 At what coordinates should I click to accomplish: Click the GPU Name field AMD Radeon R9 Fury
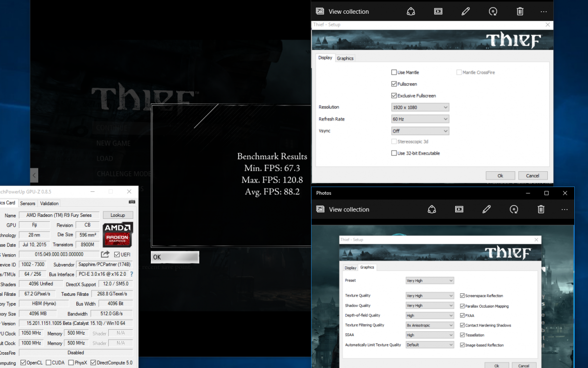tap(59, 215)
